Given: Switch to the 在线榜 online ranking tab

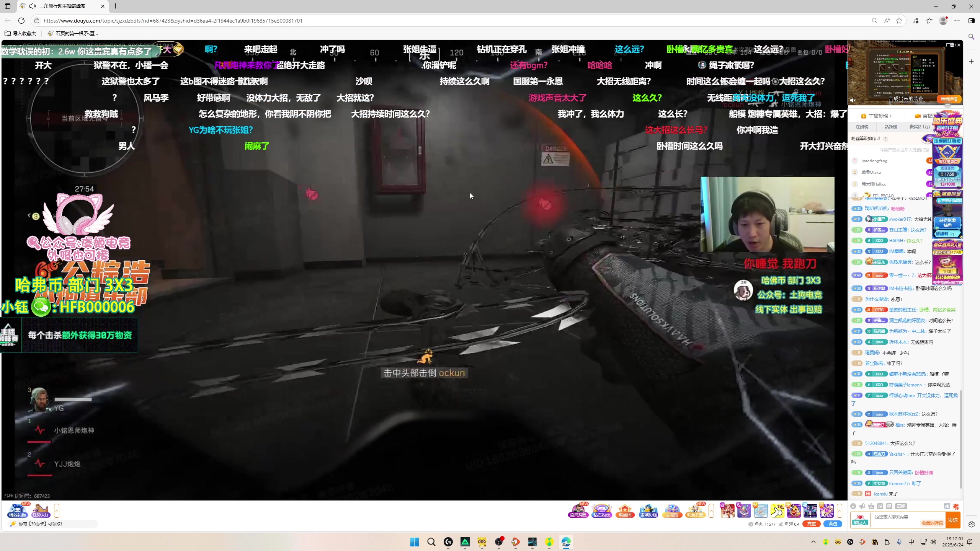Looking at the screenshot, I should tap(862, 127).
